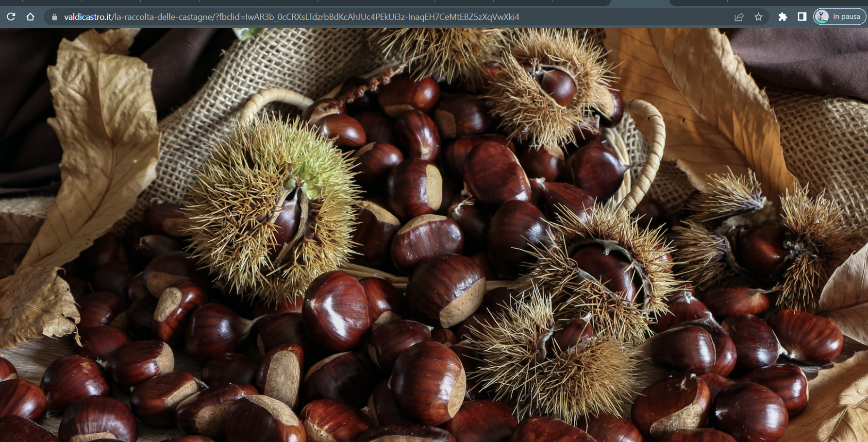868x442 pixels.
Task: View site info via the lock icon
Action: (x=54, y=17)
